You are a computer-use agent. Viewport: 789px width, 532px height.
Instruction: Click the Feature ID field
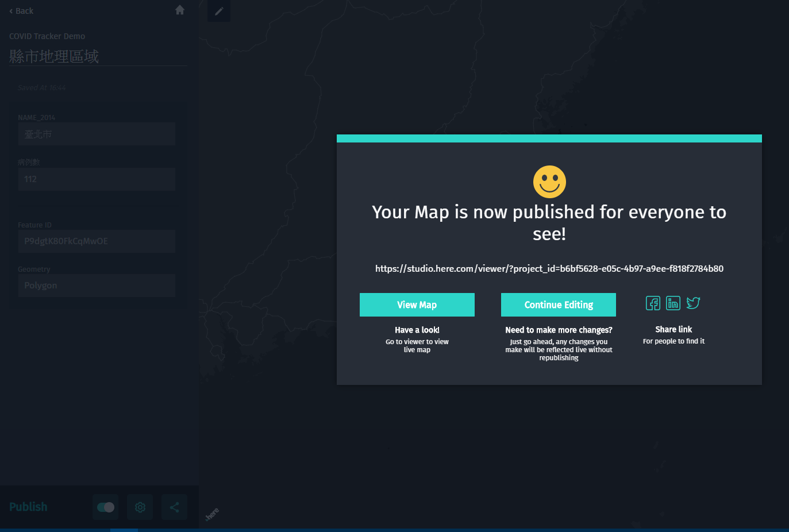[x=97, y=241]
